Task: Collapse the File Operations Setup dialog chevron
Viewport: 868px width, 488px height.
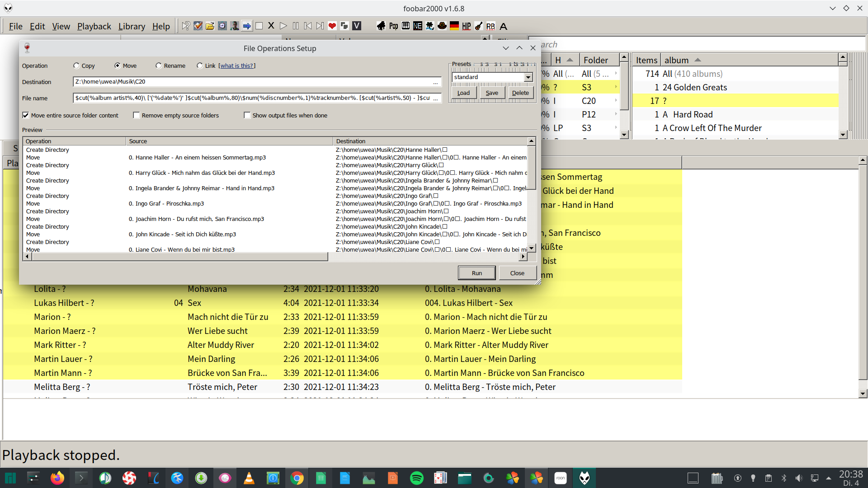Action: (506, 48)
